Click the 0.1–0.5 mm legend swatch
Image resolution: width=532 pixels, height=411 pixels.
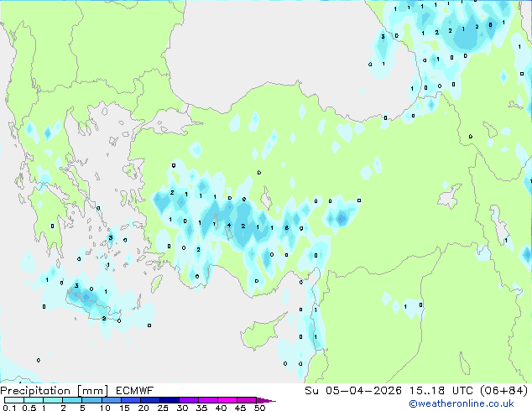(14, 400)
